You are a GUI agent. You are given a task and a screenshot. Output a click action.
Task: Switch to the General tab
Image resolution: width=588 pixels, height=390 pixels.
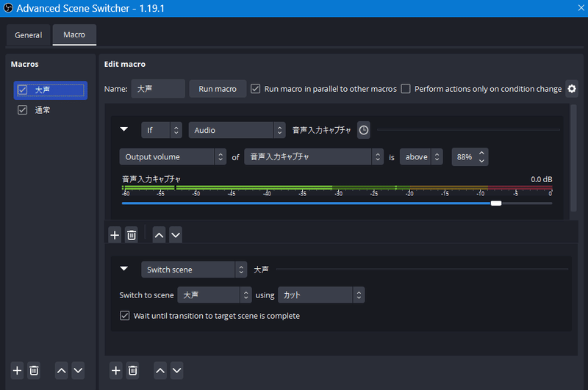28,35
